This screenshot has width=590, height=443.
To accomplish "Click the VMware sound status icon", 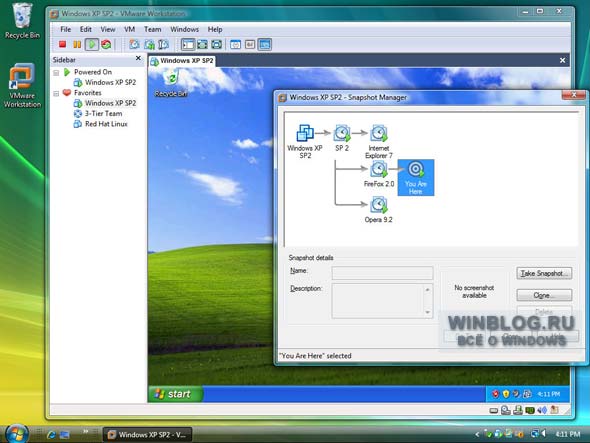I will coord(542,410).
